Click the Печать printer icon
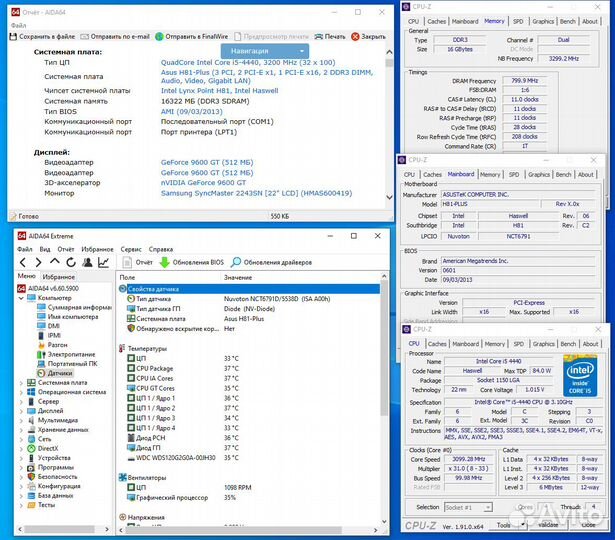The image size is (615, 540). point(318,36)
